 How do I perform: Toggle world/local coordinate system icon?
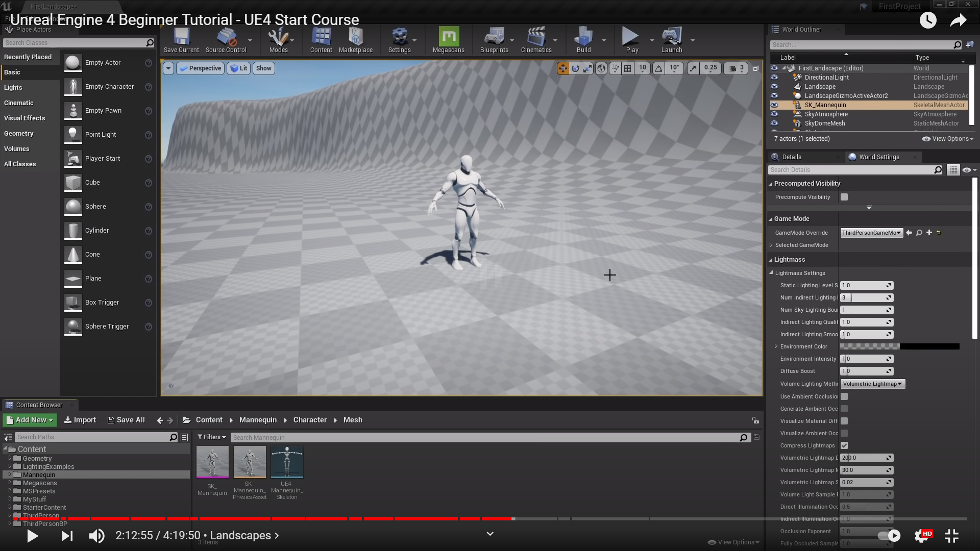tap(601, 68)
